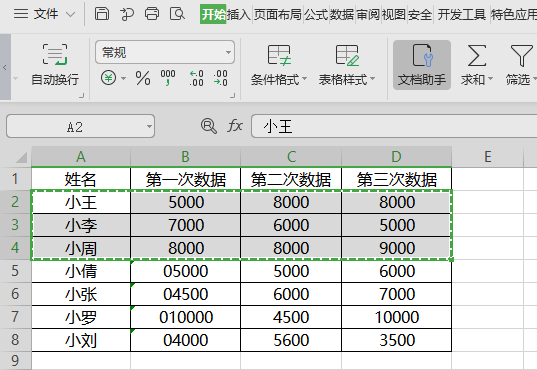Click the export to PDF icon
Screen dimensions: 537x370
tap(127, 14)
